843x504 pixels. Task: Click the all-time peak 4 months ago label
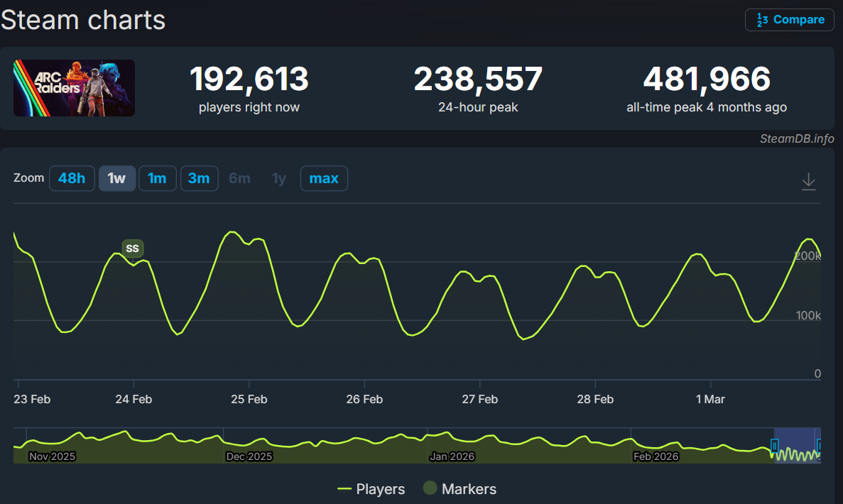coord(707,107)
